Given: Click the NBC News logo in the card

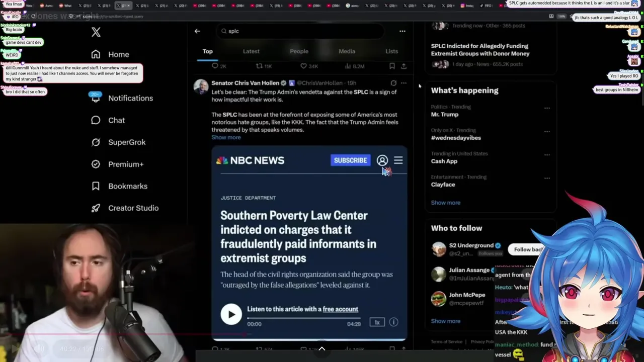Looking at the screenshot, I should pos(250,160).
